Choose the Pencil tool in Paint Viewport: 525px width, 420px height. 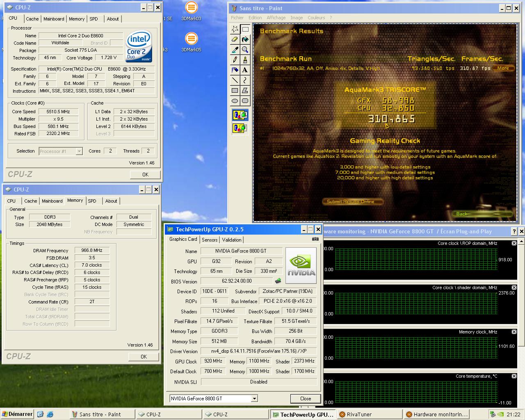[x=235, y=60]
